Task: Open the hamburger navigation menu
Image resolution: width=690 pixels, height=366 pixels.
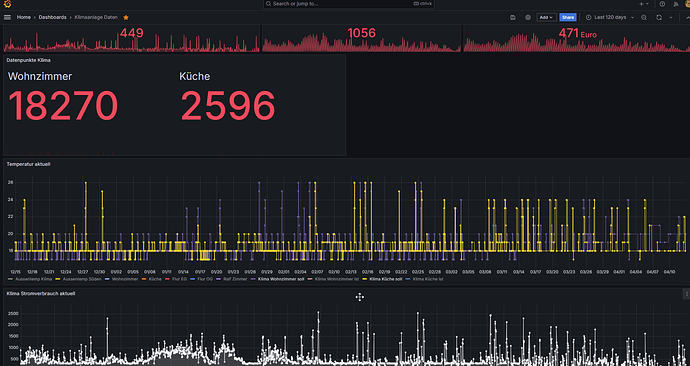Action: pos(7,17)
